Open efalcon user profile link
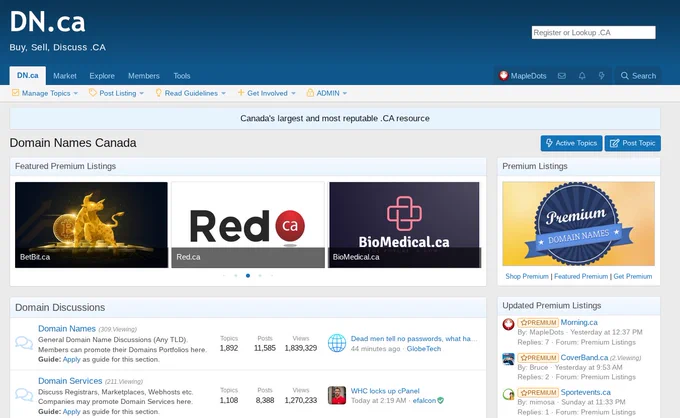The image size is (680, 418). coord(424,401)
